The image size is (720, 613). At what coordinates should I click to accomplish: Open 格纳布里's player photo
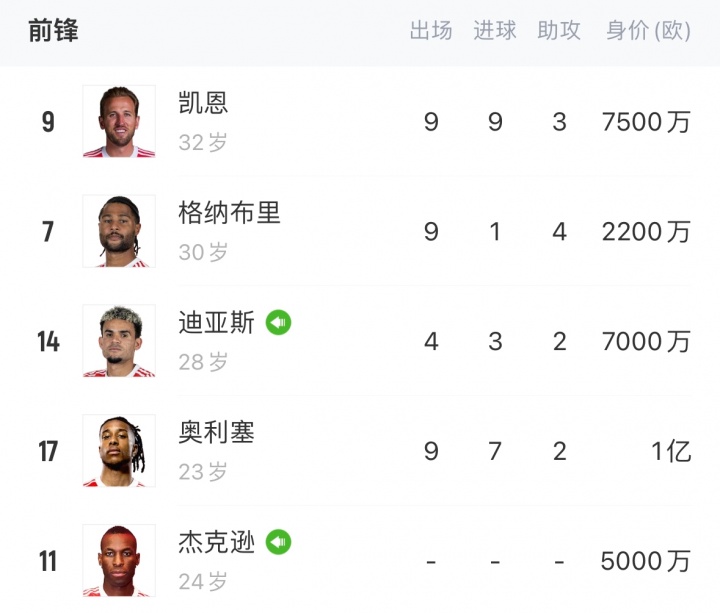(x=119, y=231)
